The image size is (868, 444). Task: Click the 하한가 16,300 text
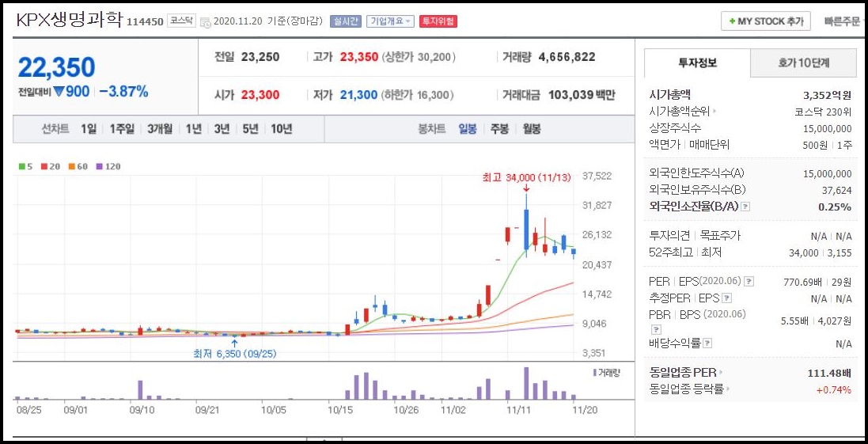tap(418, 95)
